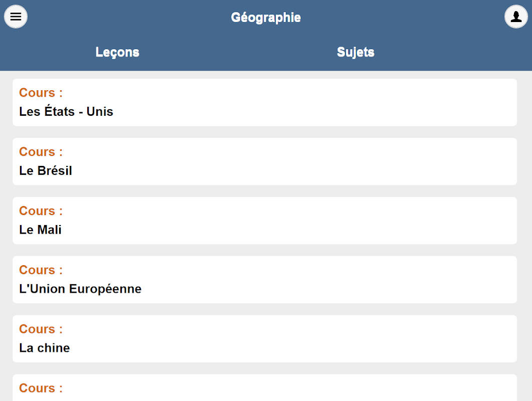Click "Cours :" label above Le Brésil
The height and width of the screenshot is (401, 532).
pyautogui.click(x=41, y=152)
